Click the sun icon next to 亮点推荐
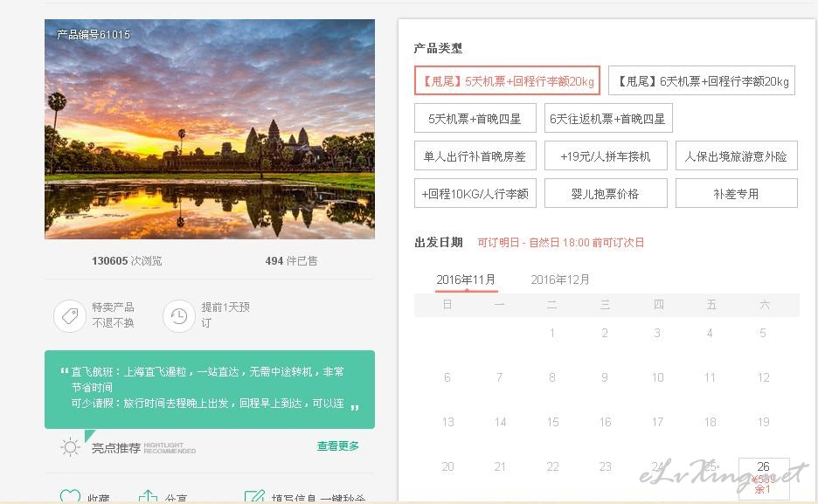This screenshot has width=818, height=504. [x=70, y=447]
